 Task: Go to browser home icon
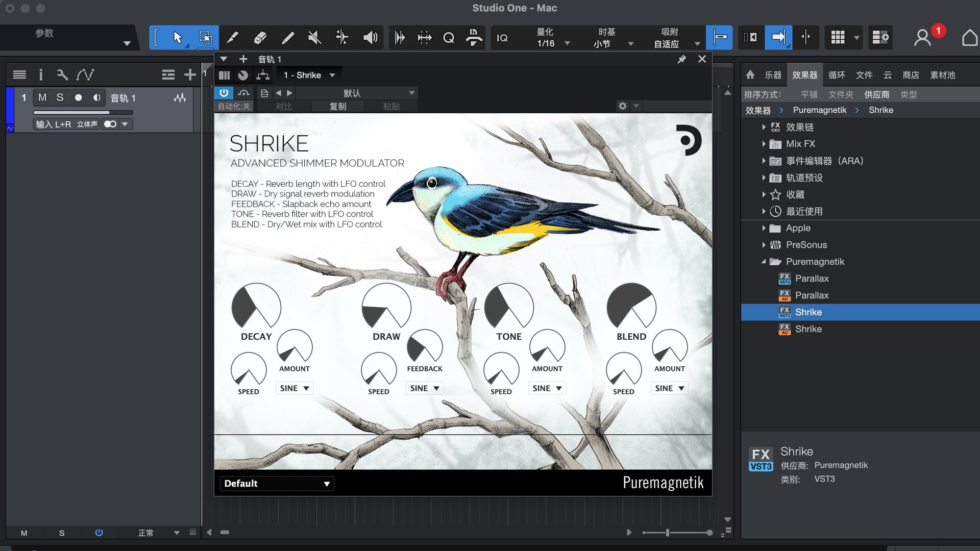coord(750,75)
